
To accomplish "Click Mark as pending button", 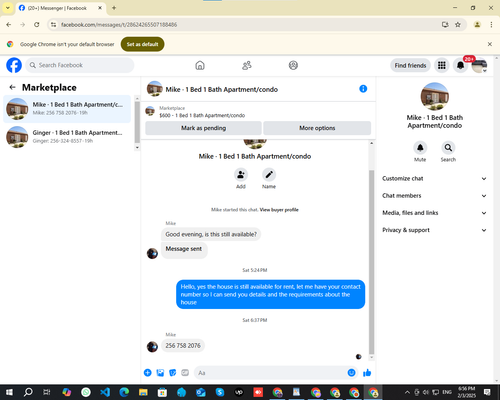I will (x=203, y=128).
